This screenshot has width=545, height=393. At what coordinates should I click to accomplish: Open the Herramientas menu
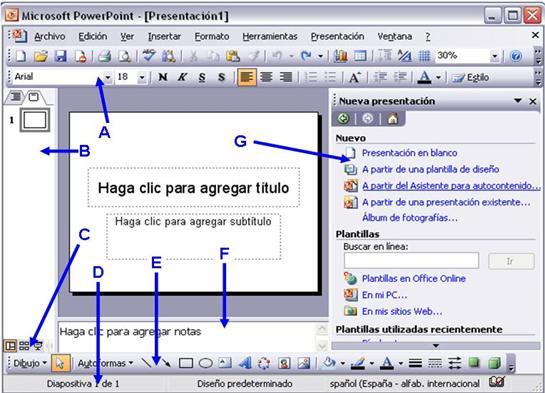[270, 36]
